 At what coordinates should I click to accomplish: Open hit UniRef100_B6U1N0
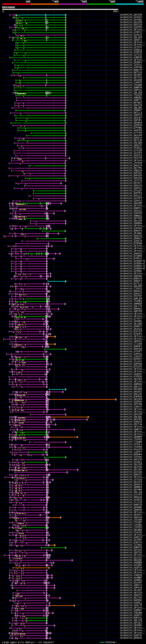click(x=131, y=560)
